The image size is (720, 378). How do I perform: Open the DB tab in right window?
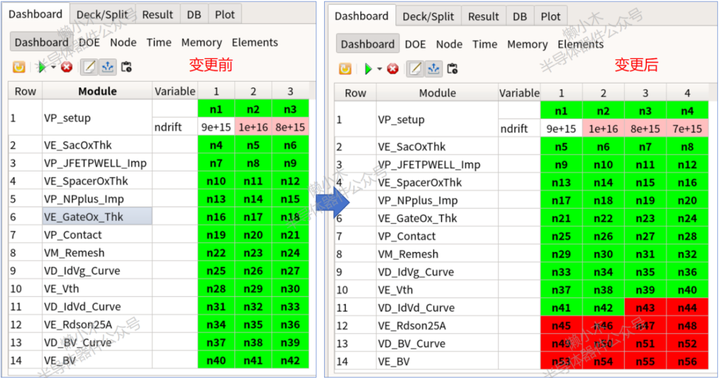(x=520, y=17)
